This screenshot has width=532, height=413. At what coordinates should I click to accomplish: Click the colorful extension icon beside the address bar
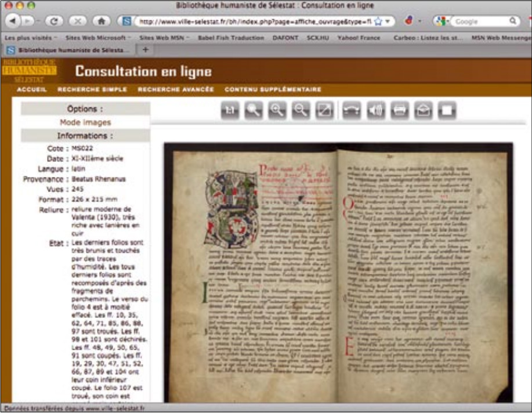click(x=409, y=21)
